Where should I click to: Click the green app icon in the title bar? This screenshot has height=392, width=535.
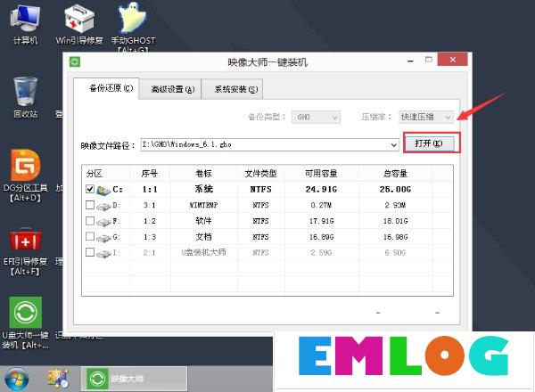(x=75, y=61)
